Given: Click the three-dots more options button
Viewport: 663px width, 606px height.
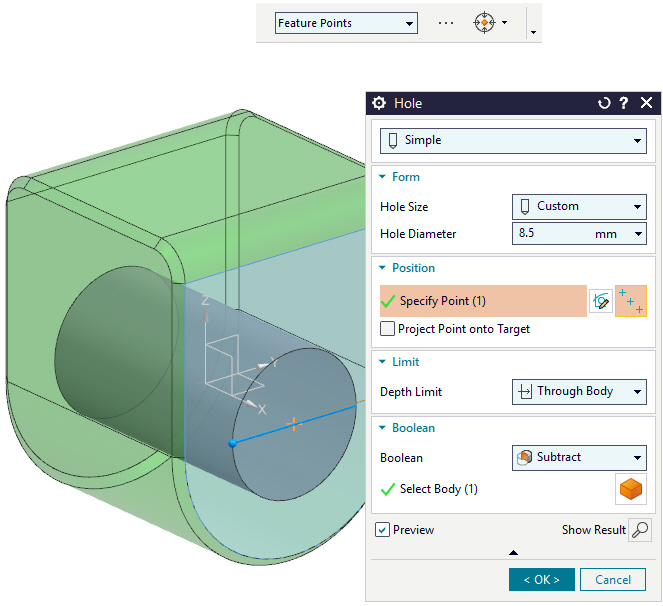Looking at the screenshot, I should coord(446,23).
